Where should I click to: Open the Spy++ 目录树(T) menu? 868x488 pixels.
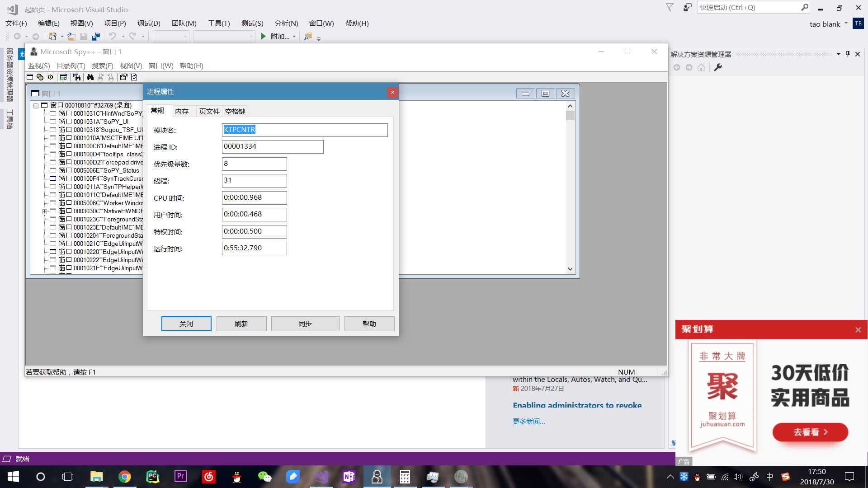click(x=71, y=66)
